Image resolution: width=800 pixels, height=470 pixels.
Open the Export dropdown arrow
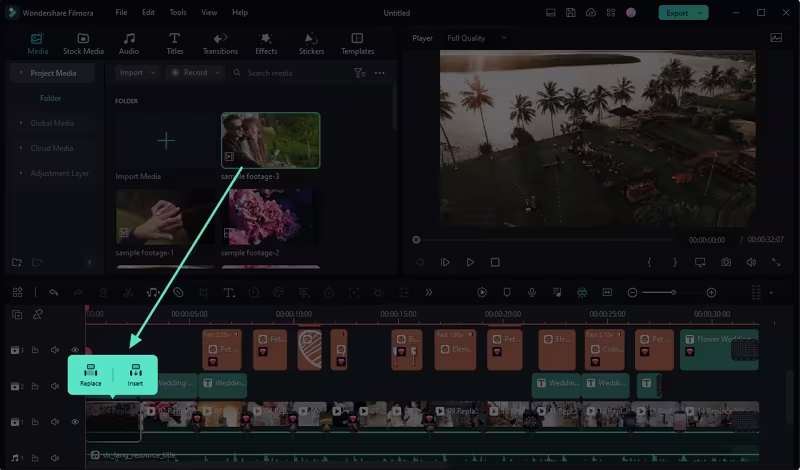click(701, 13)
